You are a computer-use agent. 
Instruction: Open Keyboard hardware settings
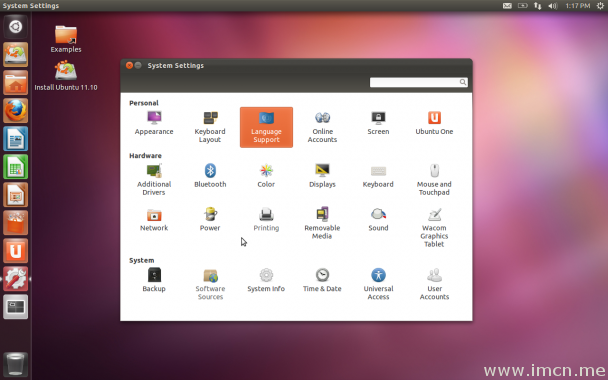378,176
